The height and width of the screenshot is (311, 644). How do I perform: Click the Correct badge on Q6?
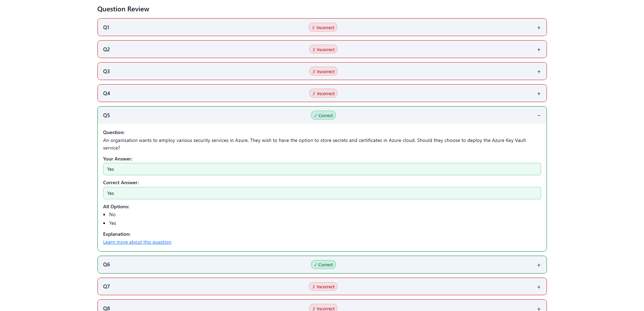click(x=323, y=265)
